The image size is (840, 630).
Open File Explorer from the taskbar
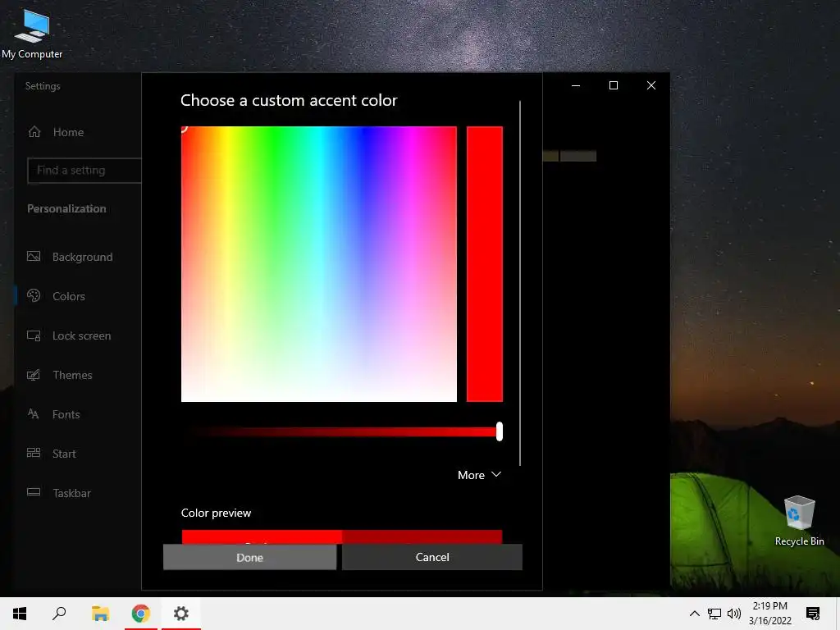click(100, 614)
